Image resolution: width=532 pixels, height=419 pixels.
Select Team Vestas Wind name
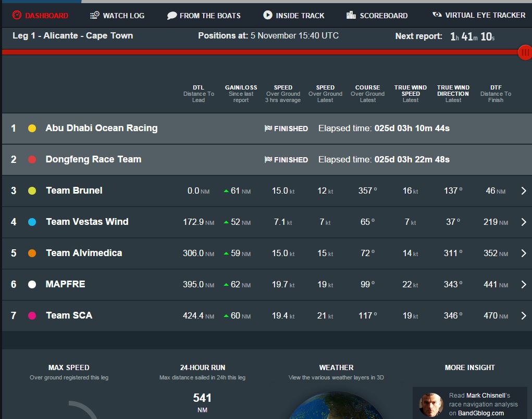point(87,222)
